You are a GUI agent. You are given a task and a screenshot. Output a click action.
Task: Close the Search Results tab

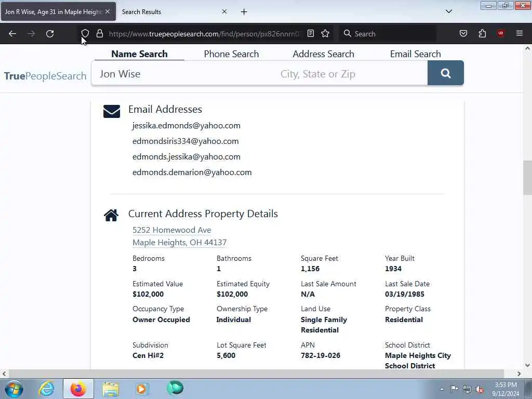(x=224, y=11)
